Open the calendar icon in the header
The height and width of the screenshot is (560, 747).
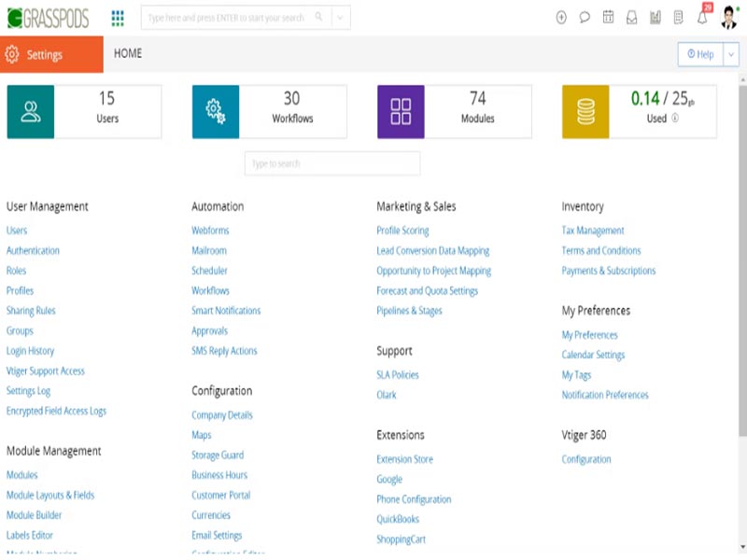[x=608, y=16]
